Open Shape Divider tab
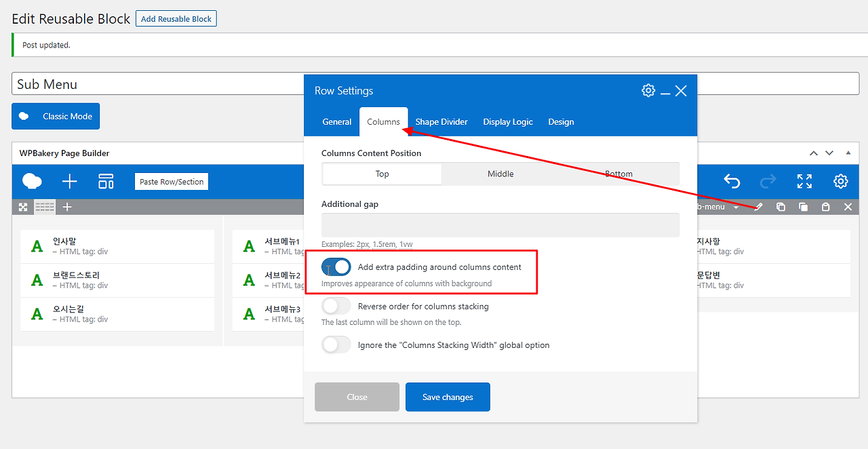 tap(441, 122)
